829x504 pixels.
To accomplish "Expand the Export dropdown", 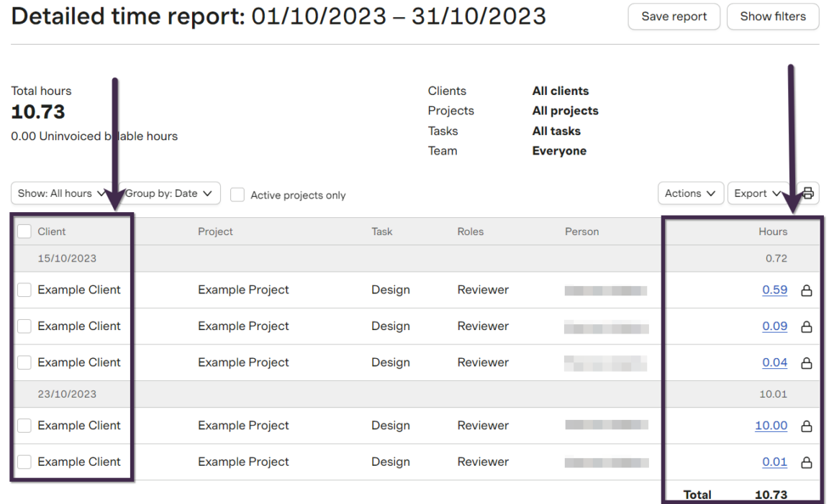I will pyautogui.click(x=756, y=193).
